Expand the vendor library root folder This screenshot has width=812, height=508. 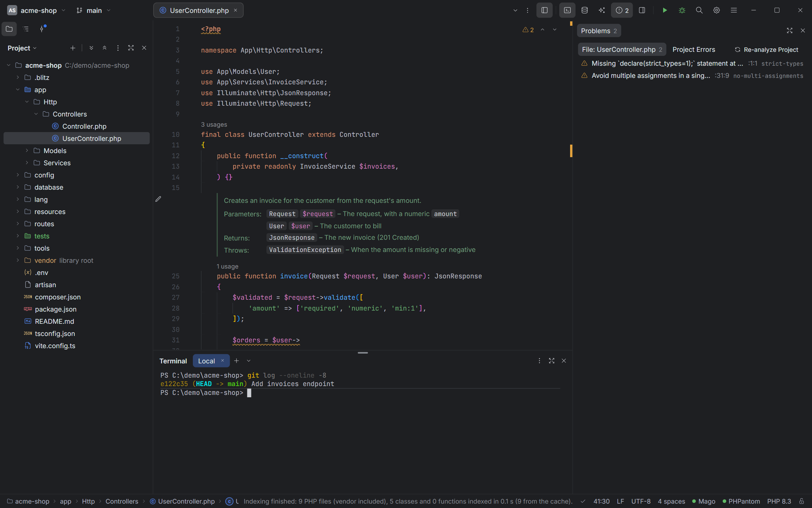pyautogui.click(x=18, y=260)
